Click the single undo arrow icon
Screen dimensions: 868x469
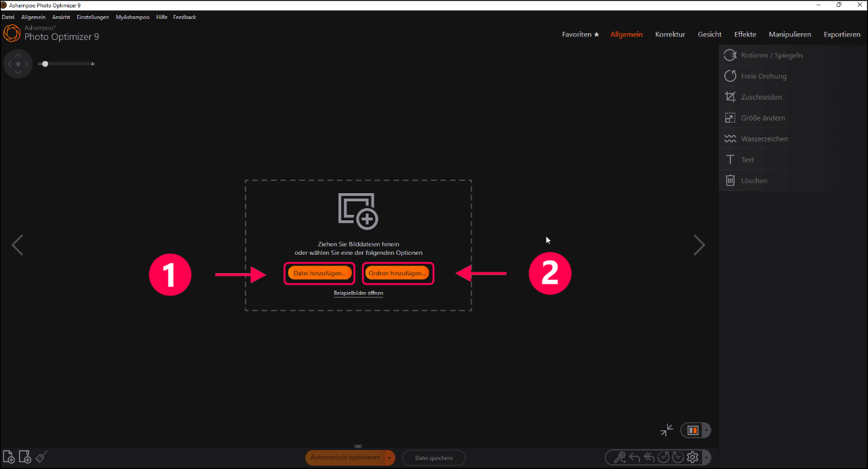click(635, 457)
